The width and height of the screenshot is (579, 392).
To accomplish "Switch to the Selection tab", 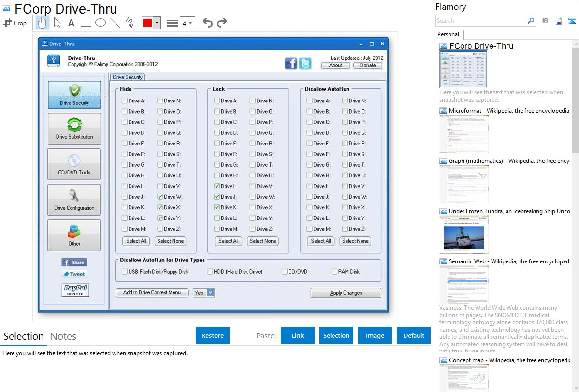I will tap(24, 336).
